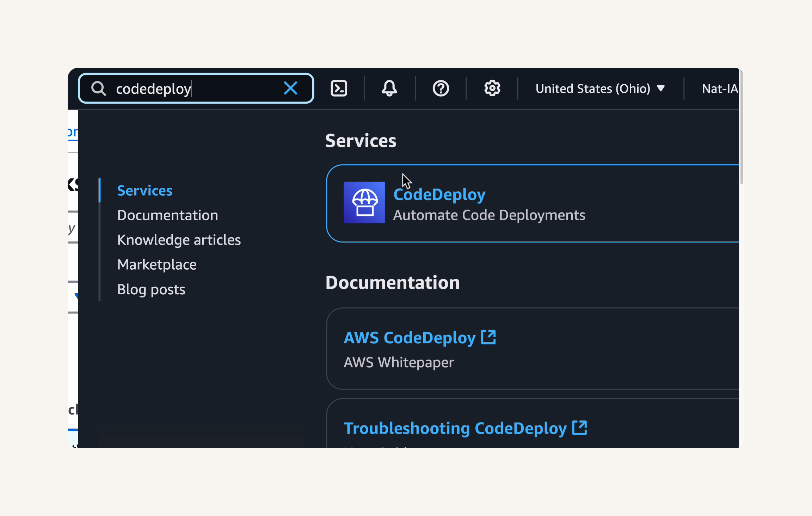Select the Services filter category

click(144, 191)
